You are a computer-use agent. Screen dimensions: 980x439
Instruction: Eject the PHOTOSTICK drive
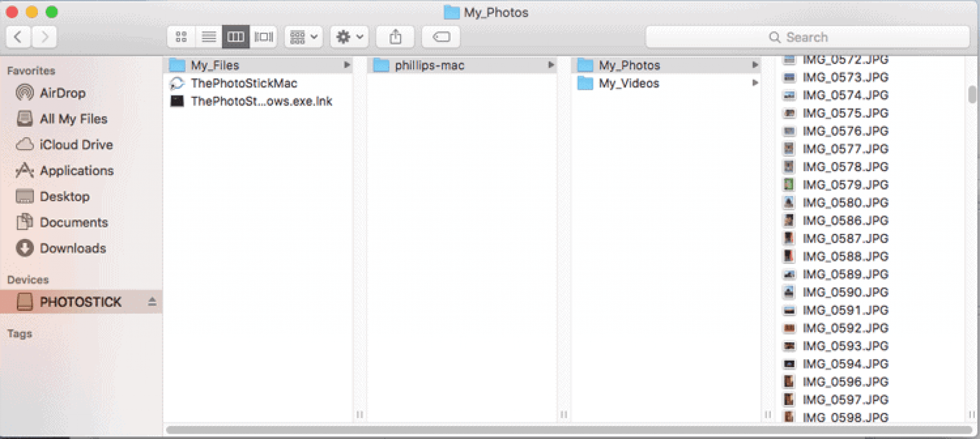[x=152, y=302]
